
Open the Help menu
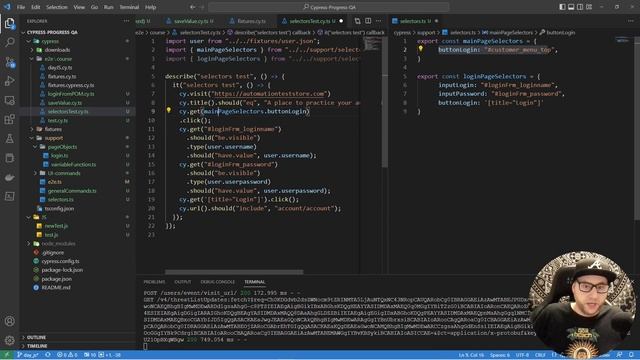coord(151,7)
